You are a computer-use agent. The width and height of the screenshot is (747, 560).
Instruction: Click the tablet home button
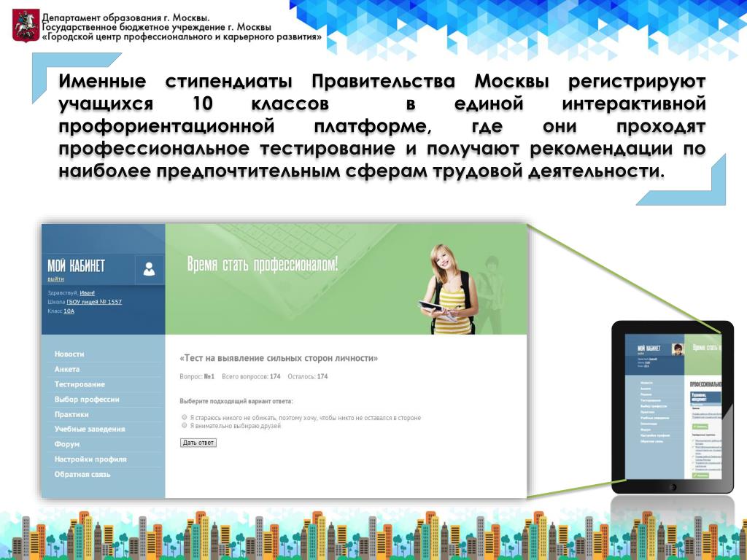click(x=673, y=487)
